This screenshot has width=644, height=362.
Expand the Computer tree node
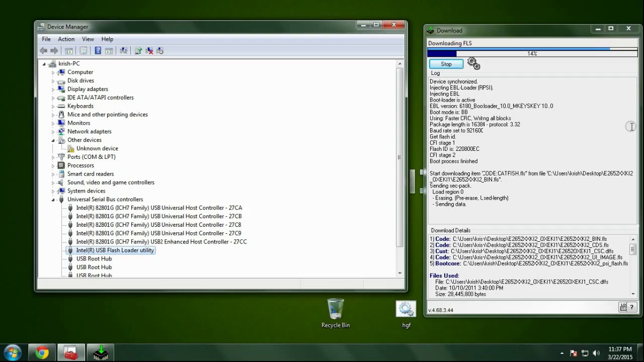click(x=53, y=72)
